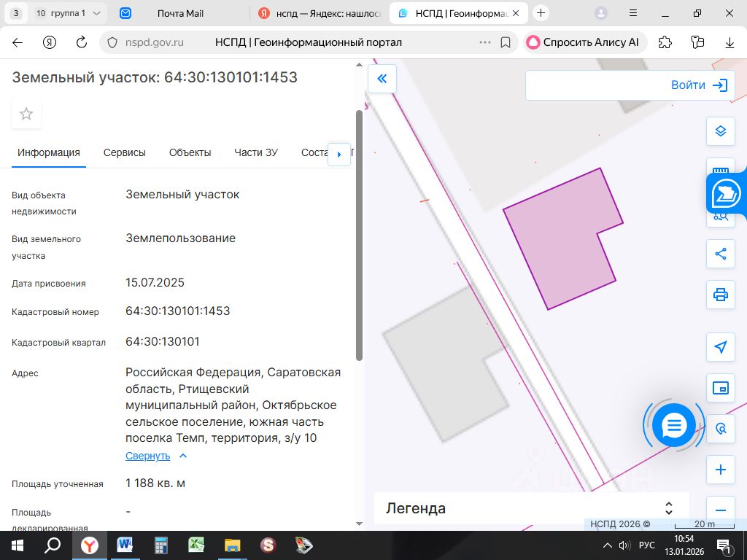Click Землепользование value
Image resolution: width=747 pixels, height=560 pixels.
181,238
